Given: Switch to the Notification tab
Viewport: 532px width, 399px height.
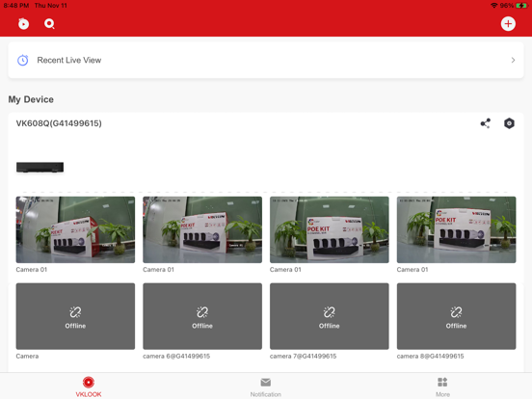Looking at the screenshot, I should click(266, 386).
